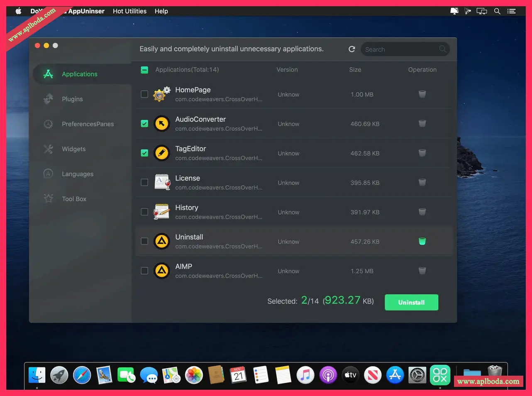
Task: Click the trash icon for HomePage
Action: click(422, 94)
